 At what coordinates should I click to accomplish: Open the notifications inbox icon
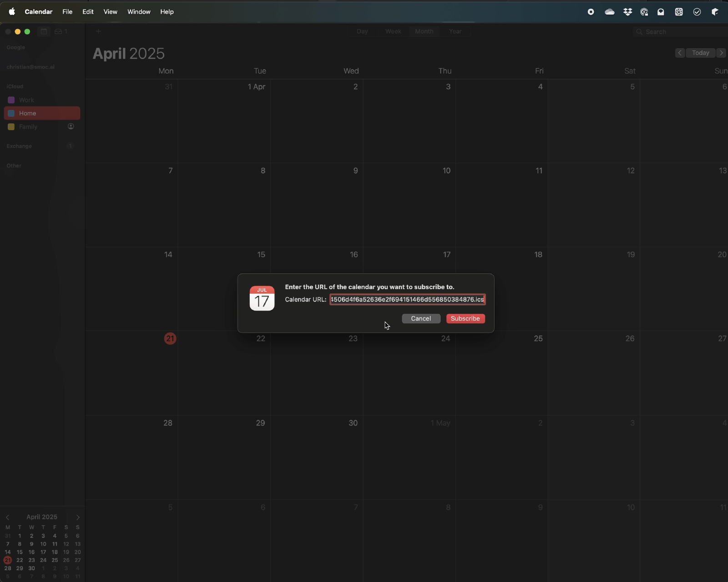59,31
